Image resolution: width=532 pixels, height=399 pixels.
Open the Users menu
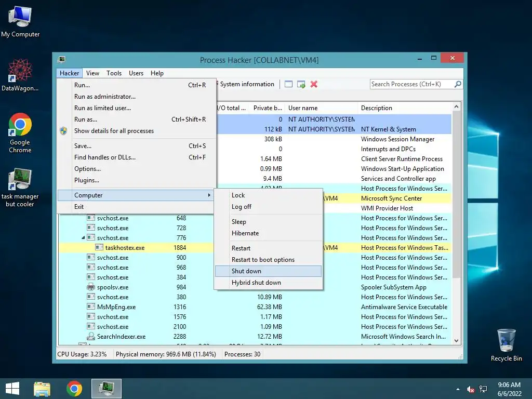coord(136,73)
